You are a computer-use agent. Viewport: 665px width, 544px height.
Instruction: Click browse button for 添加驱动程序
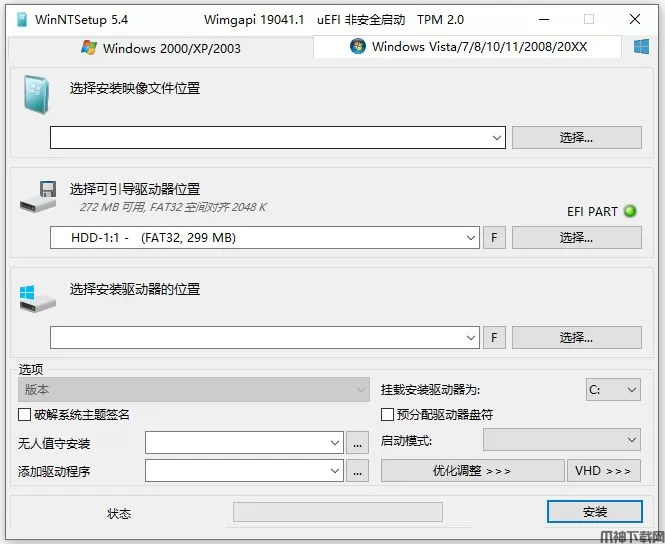(358, 471)
